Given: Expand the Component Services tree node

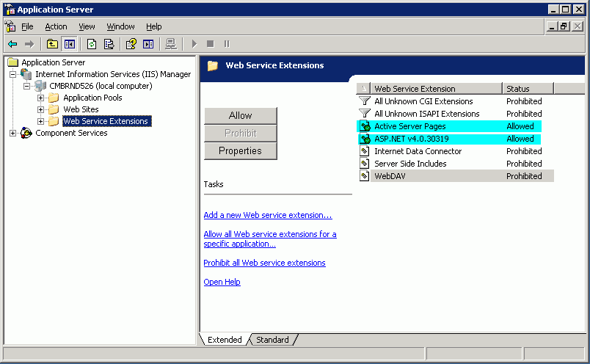Looking at the screenshot, I should pyautogui.click(x=12, y=133).
